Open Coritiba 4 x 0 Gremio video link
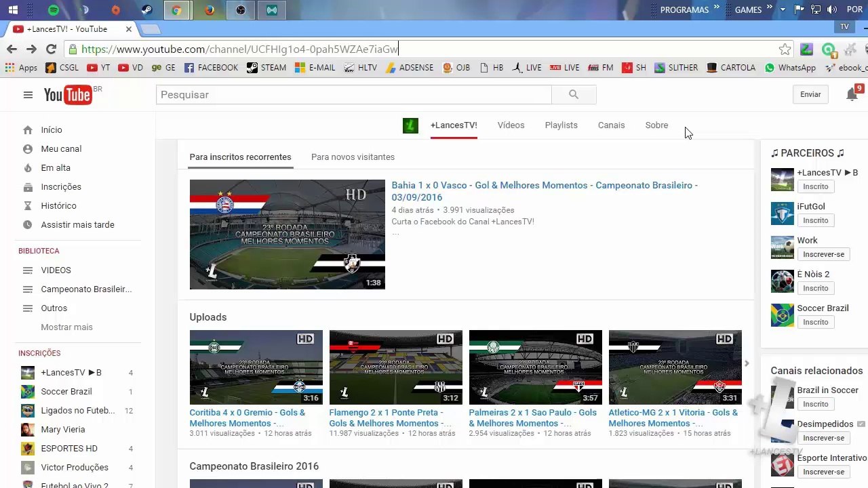The width and height of the screenshot is (868, 488). click(x=248, y=418)
